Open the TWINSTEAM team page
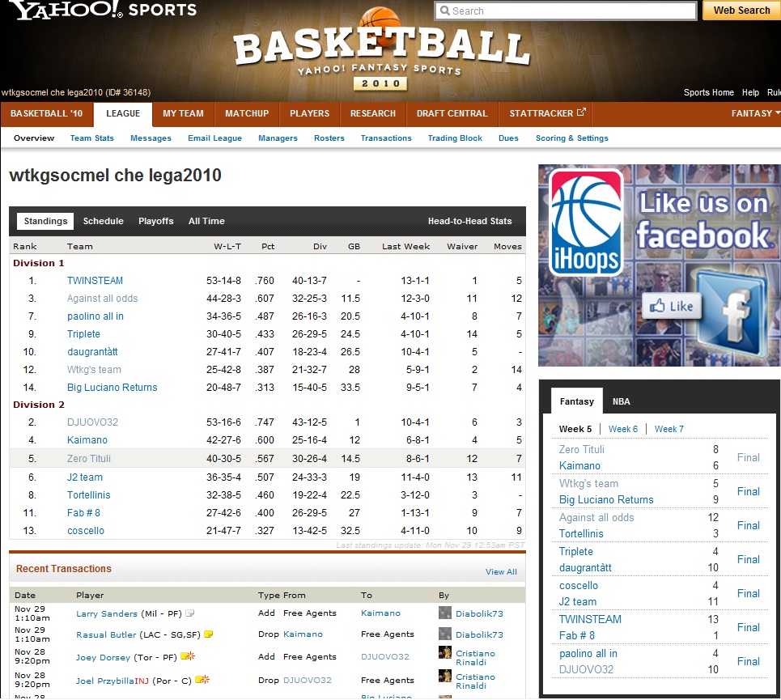 [x=95, y=281]
